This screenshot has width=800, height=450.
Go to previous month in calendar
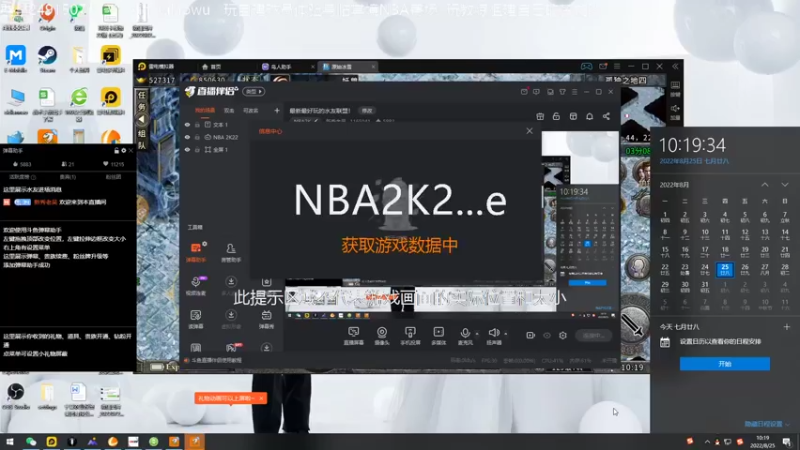tap(765, 185)
